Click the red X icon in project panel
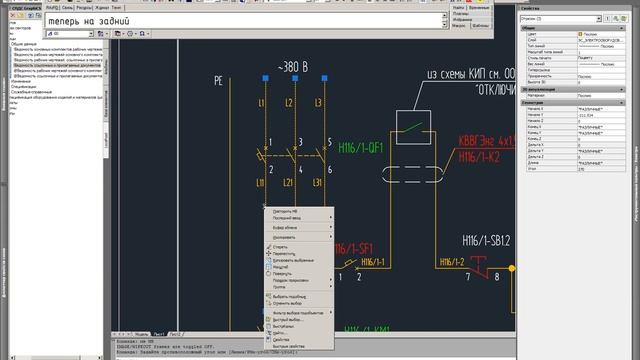The image size is (640, 360). [x=13, y=15]
